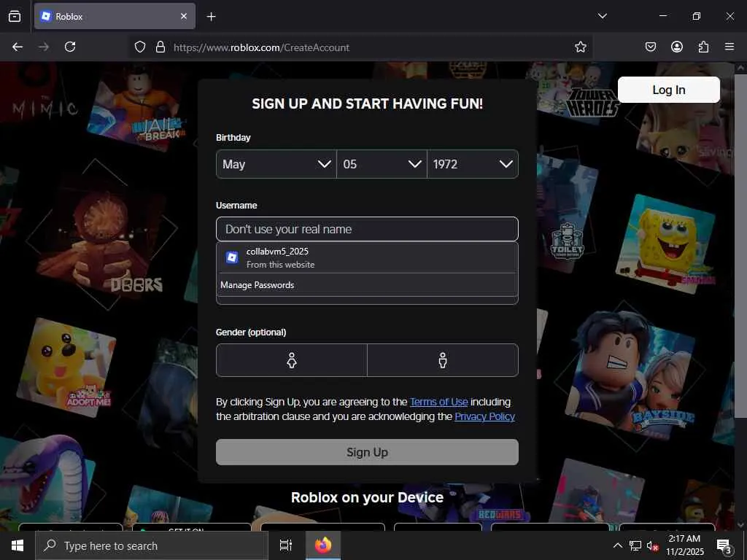Click the Log In button
This screenshot has height=560, width=747.
668,90
